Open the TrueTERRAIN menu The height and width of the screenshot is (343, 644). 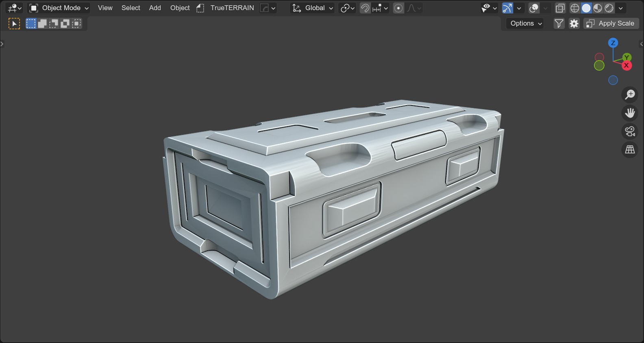(232, 8)
